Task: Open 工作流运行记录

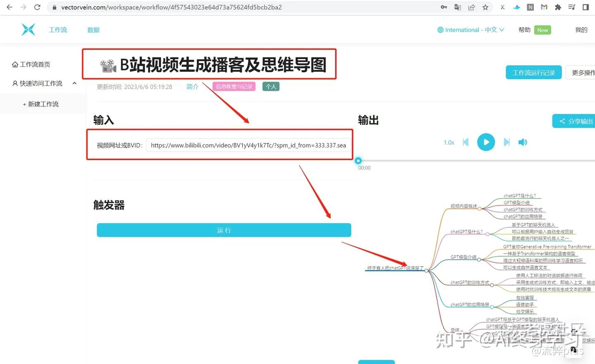Action: [x=534, y=73]
